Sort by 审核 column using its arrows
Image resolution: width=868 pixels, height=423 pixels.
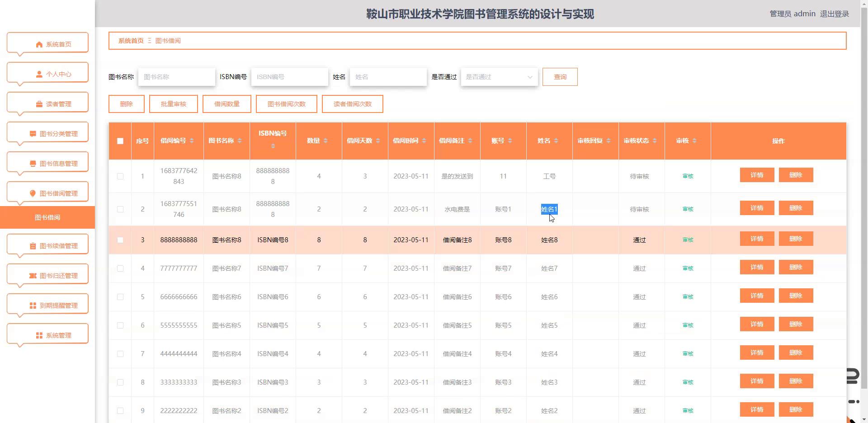[x=694, y=141]
